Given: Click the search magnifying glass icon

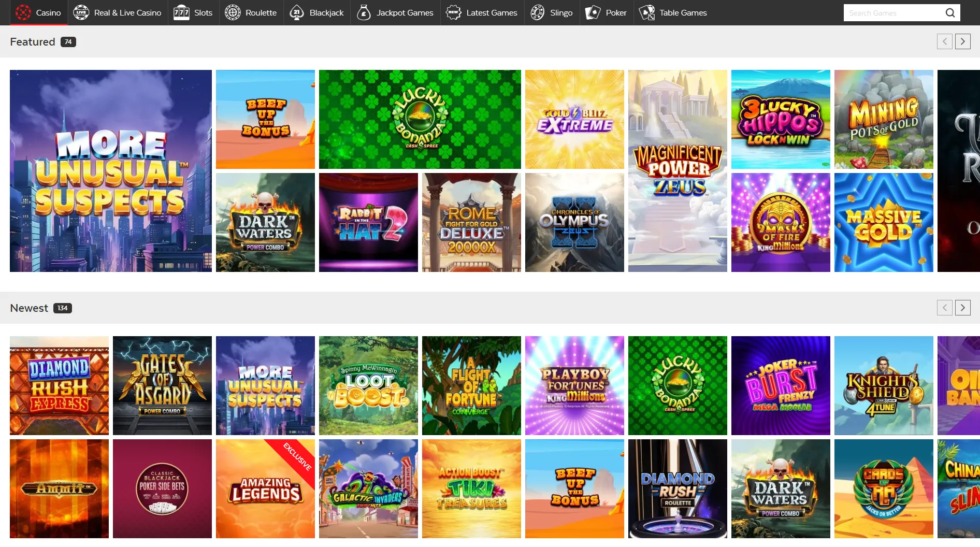Looking at the screenshot, I should (x=950, y=12).
